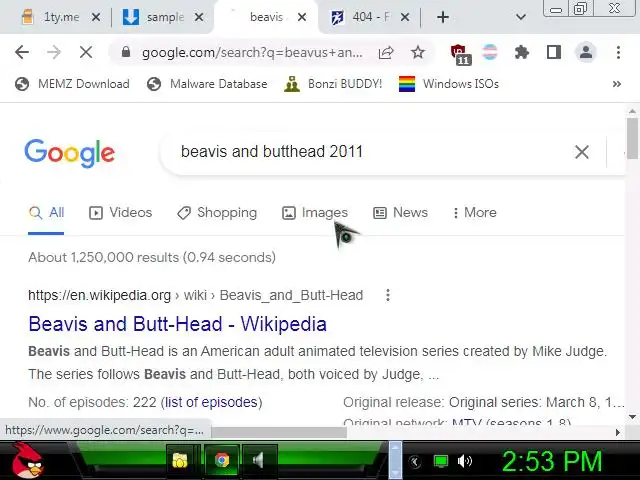Open the list of episodes link
This screenshot has height=480, width=640.
211,402
